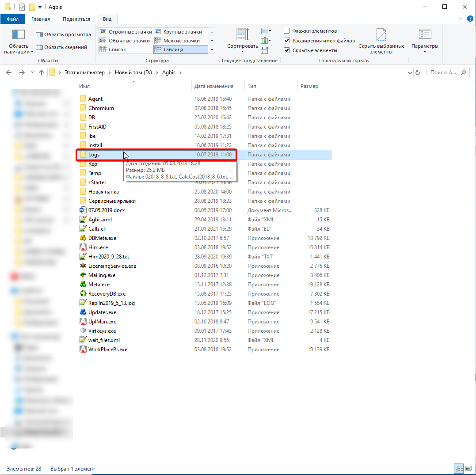
Task: Switch to large thumbnails via status bar icon
Action: [x=468, y=469]
